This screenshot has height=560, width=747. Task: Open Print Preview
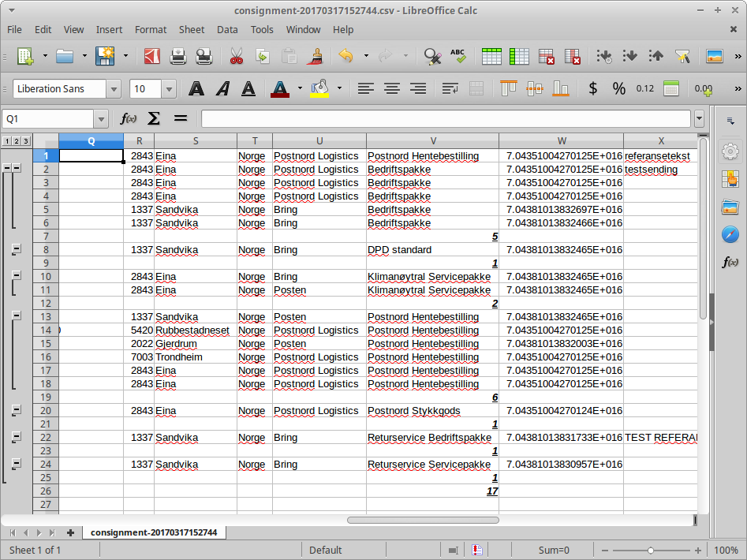[204, 56]
